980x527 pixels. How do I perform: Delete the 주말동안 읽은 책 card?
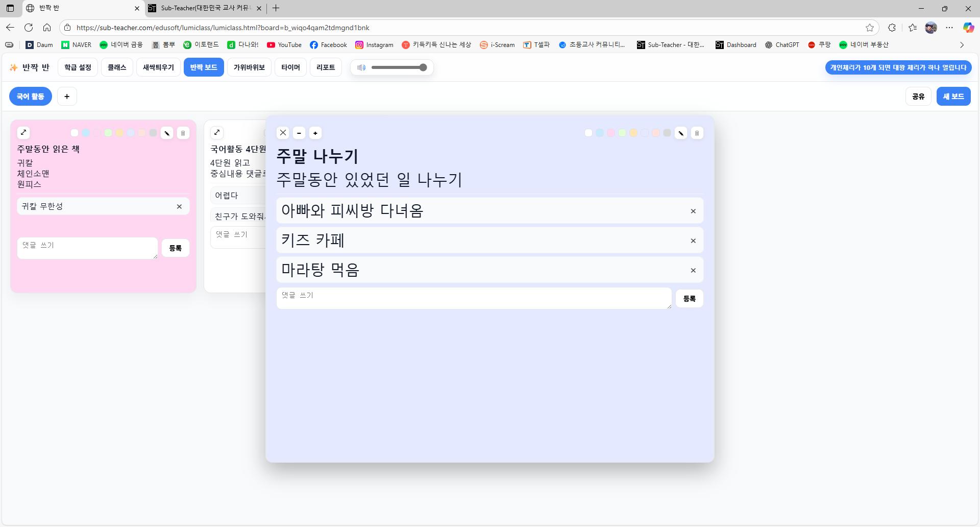[183, 133]
